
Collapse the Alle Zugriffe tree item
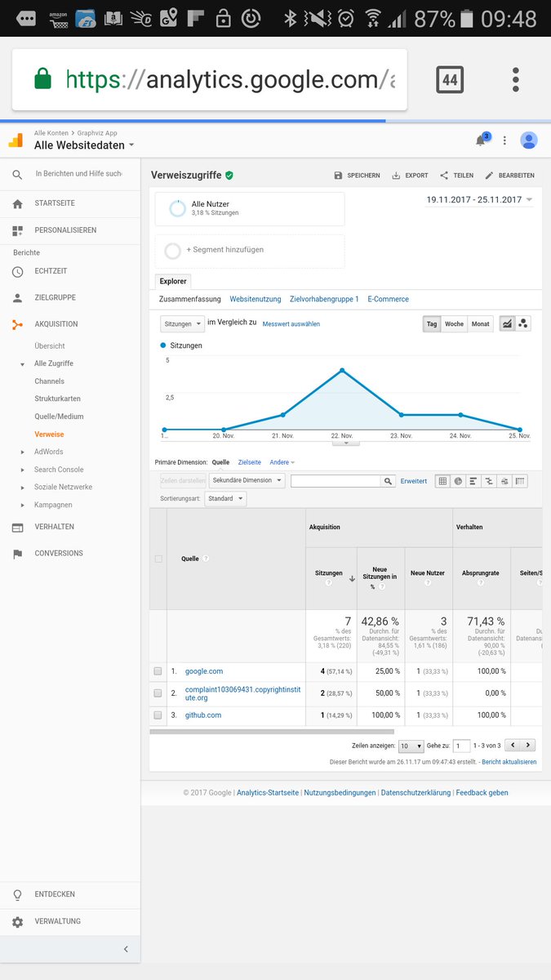pos(23,364)
